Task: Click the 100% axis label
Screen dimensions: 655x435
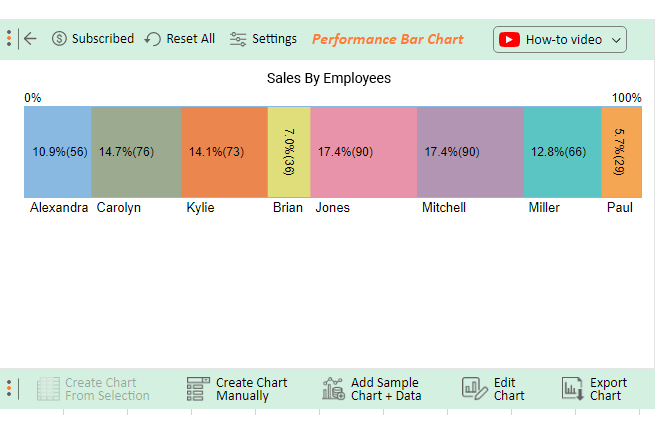Action: (x=627, y=98)
